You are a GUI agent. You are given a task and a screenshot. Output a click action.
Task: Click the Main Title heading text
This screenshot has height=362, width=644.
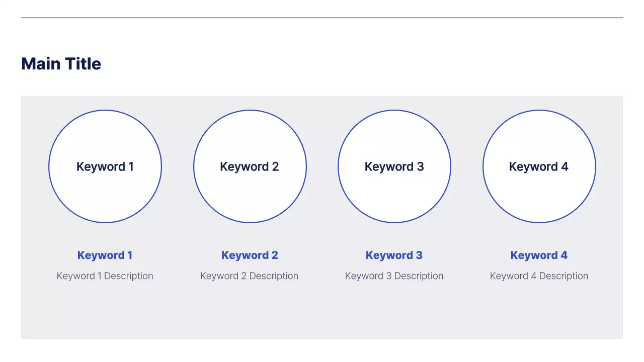point(61,64)
